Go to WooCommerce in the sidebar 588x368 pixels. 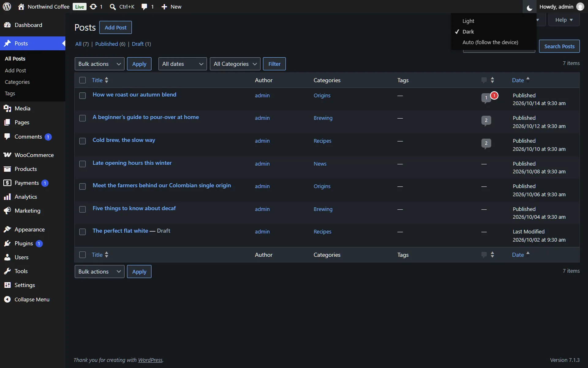[x=34, y=155]
